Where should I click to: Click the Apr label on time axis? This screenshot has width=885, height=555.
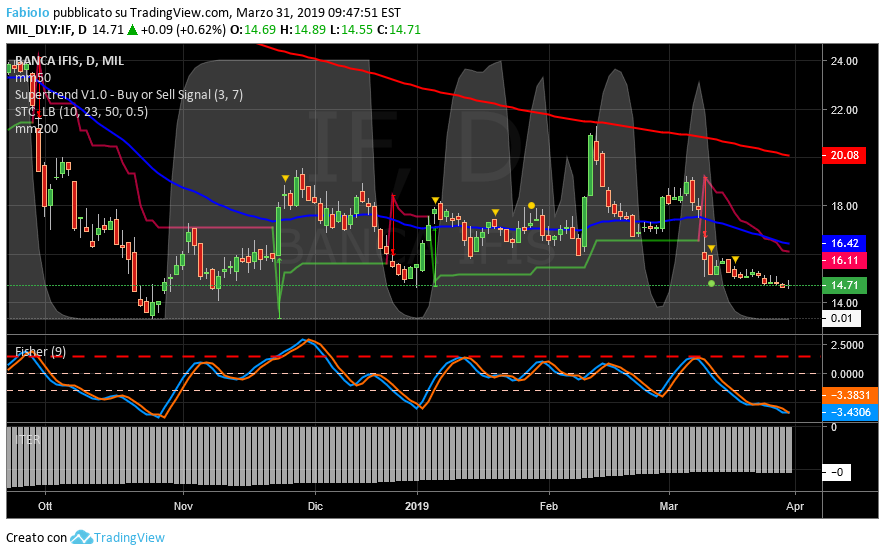795,506
